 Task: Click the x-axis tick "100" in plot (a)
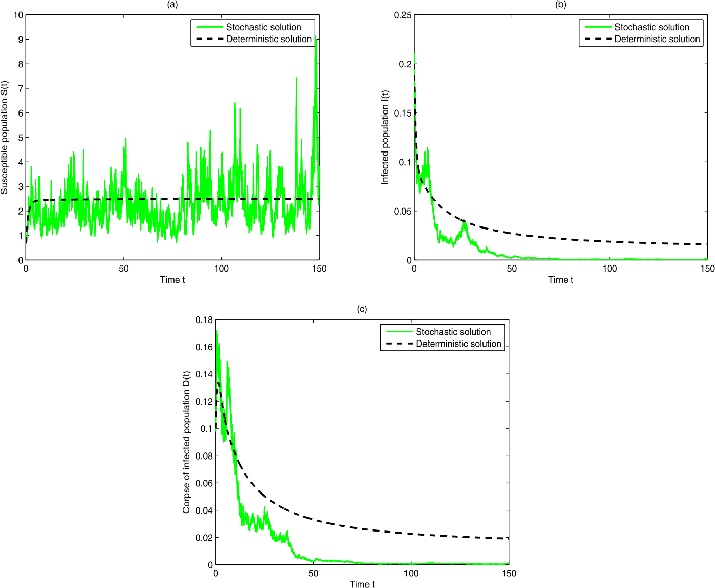[221, 269]
